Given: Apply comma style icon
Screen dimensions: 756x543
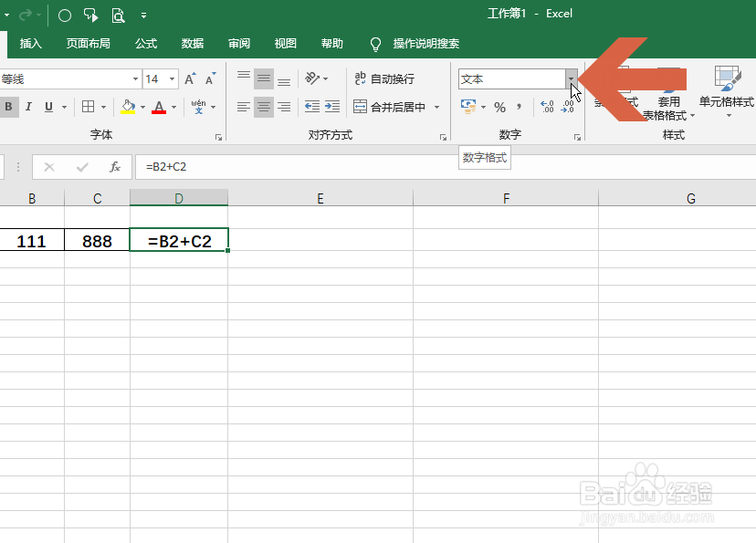Looking at the screenshot, I should (x=520, y=107).
